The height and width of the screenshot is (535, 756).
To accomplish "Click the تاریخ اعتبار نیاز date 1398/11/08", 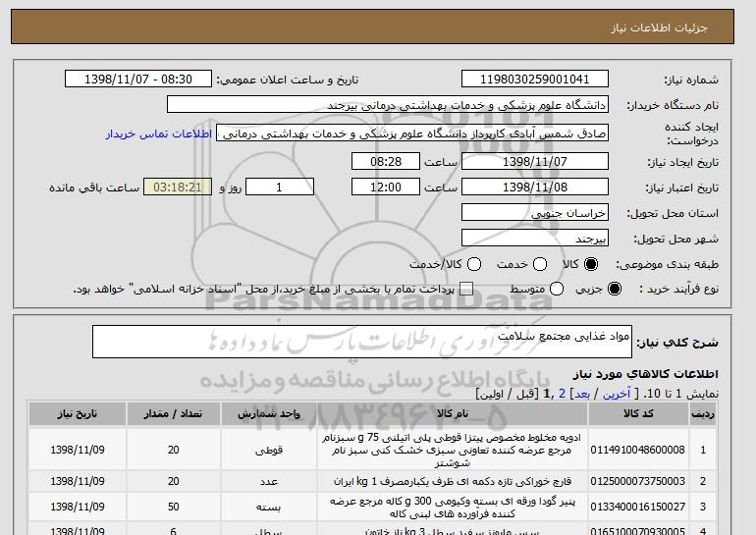I will 535,187.
